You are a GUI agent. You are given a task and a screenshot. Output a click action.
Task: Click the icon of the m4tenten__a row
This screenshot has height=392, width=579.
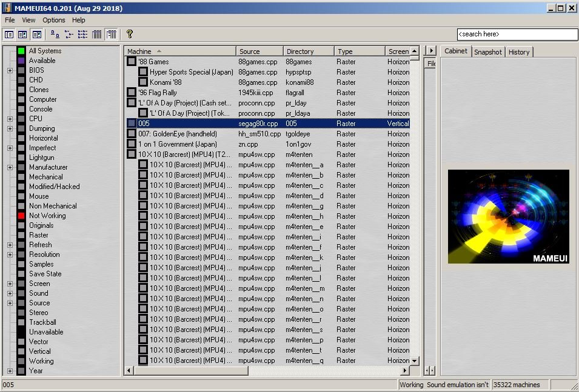click(143, 165)
